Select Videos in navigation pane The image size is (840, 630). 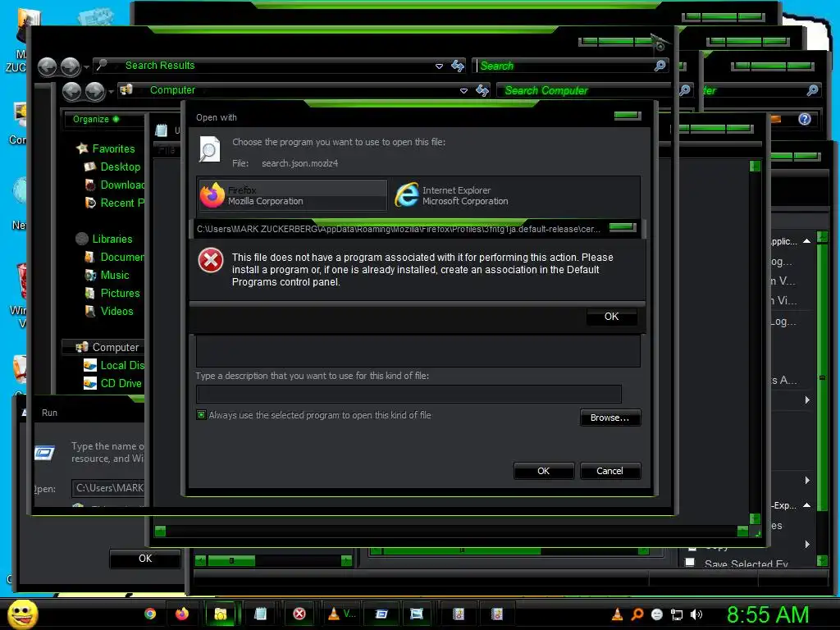(x=116, y=311)
